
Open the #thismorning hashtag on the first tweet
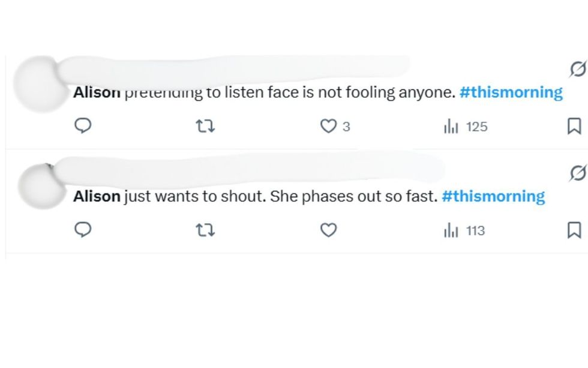(511, 92)
